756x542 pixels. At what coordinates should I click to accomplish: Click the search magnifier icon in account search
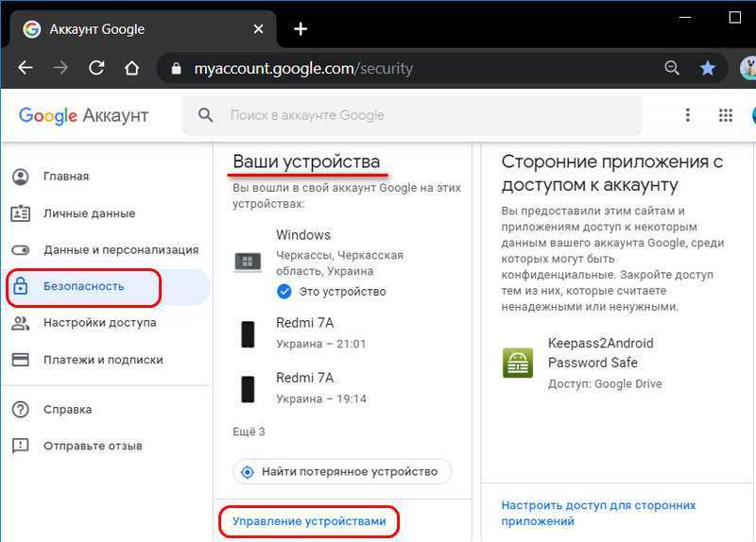pyautogui.click(x=205, y=115)
